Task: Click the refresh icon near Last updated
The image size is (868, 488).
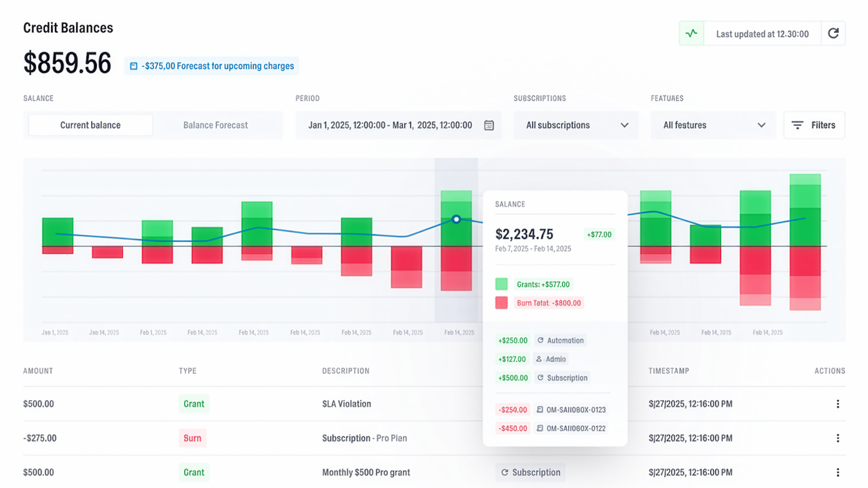Action: pos(833,34)
